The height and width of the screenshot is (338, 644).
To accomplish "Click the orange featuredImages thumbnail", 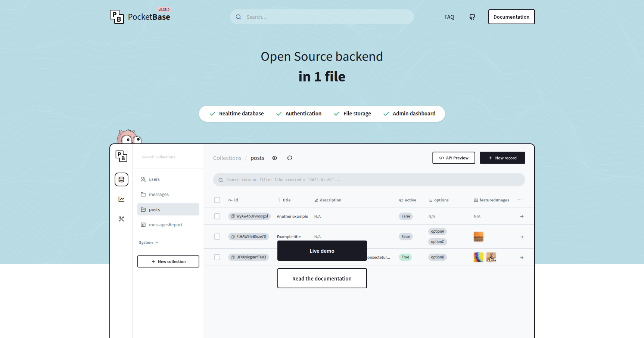I will pos(478,236).
